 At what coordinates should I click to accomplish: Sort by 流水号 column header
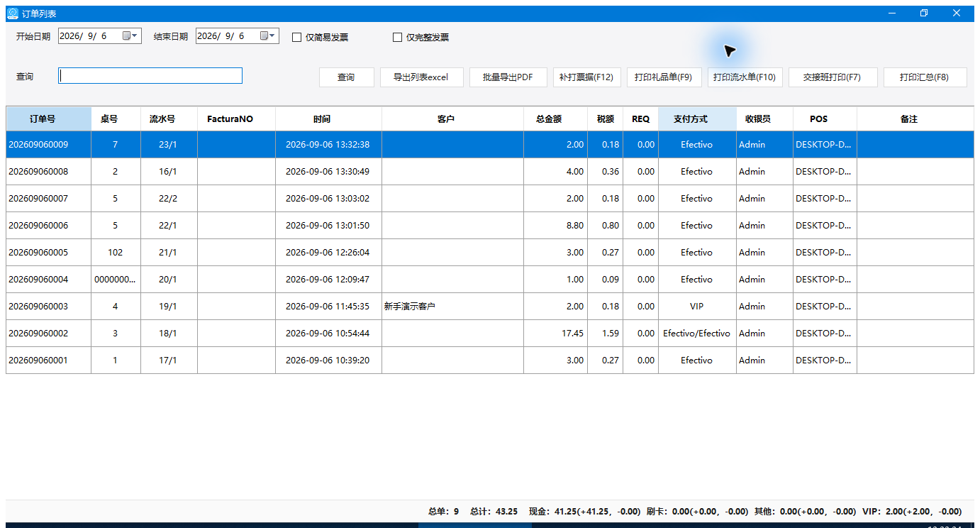click(x=169, y=119)
